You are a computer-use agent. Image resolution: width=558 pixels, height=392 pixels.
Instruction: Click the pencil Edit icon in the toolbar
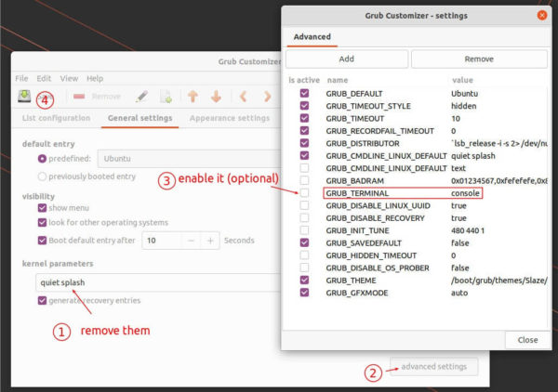coord(141,97)
